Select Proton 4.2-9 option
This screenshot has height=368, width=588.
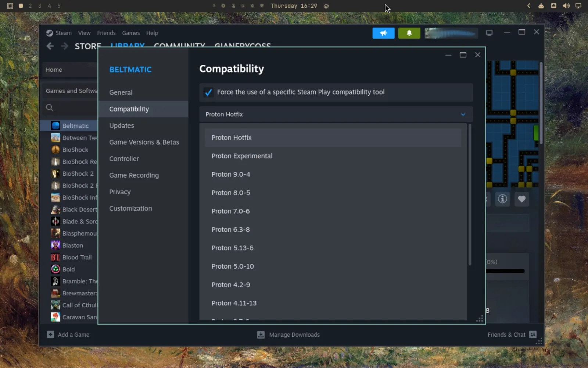(x=333, y=285)
